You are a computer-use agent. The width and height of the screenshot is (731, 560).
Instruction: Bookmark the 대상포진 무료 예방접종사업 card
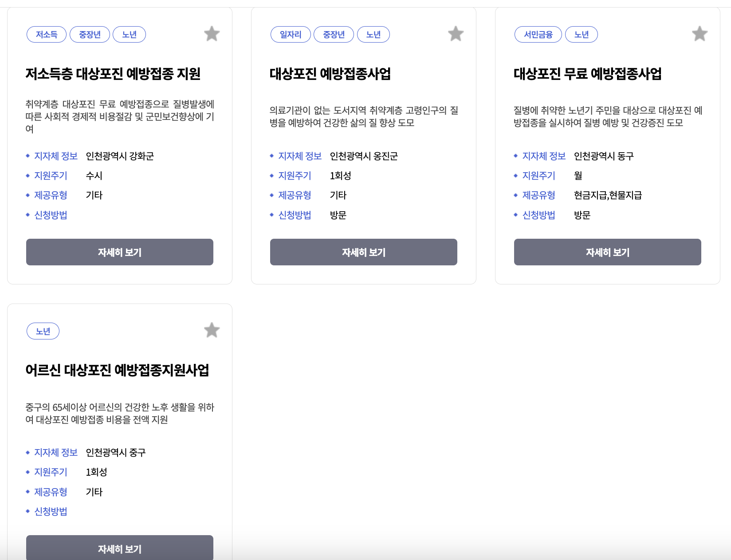700,34
